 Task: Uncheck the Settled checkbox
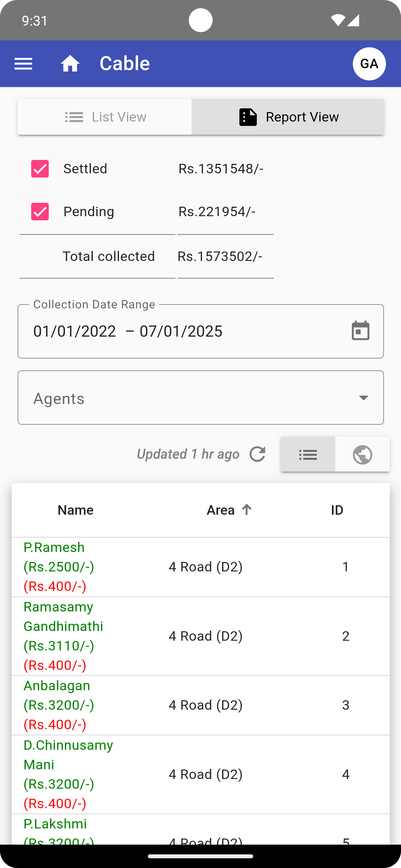click(x=40, y=169)
